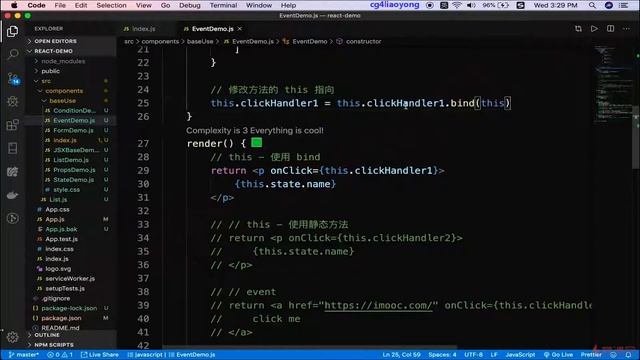Click the baseUse breadcrumb segment
640x360 pixels.
tap(200, 41)
